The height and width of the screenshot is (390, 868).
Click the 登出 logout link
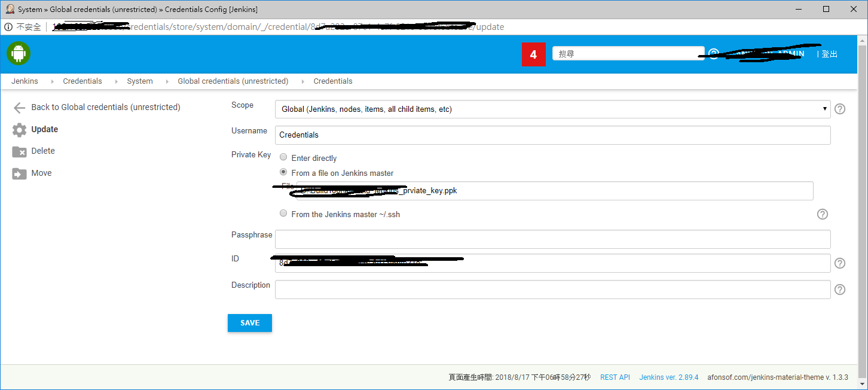[830, 54]
